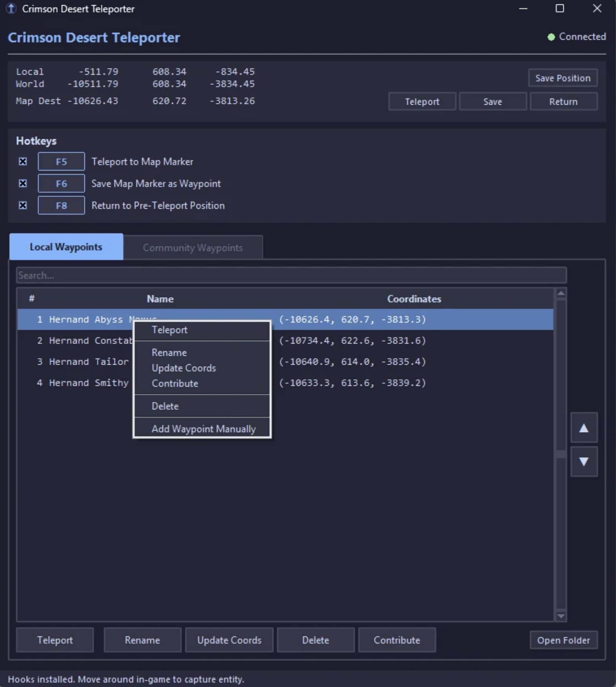Toggle the F6 Save Map Marker checkbox
This screenshot has height=687, width=616.
23,184
